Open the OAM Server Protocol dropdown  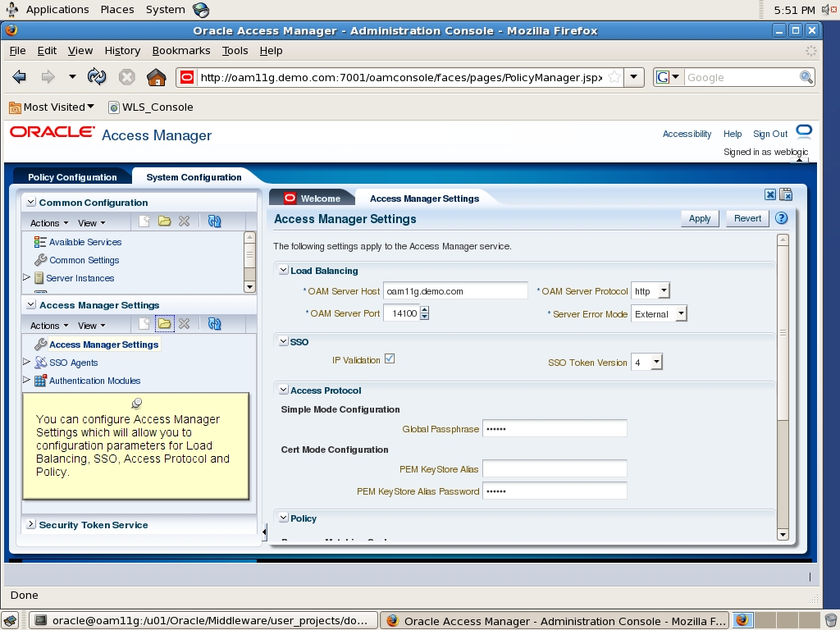pos(666,290)
